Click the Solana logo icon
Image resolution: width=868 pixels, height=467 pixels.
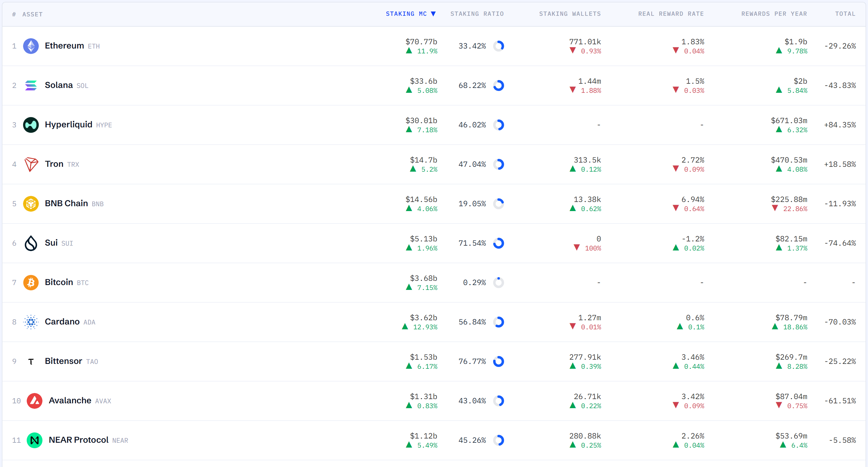(31, 85)
